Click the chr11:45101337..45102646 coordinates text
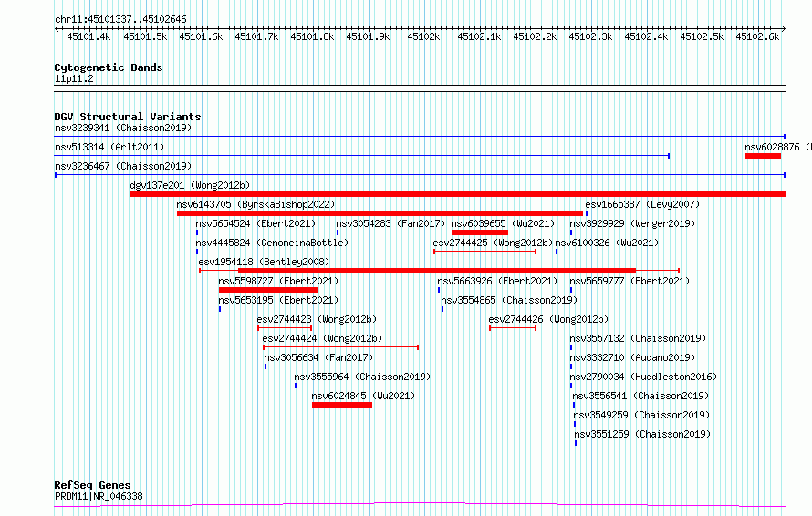Viewport: 812px width, 516px height. [x=120, y=20]
